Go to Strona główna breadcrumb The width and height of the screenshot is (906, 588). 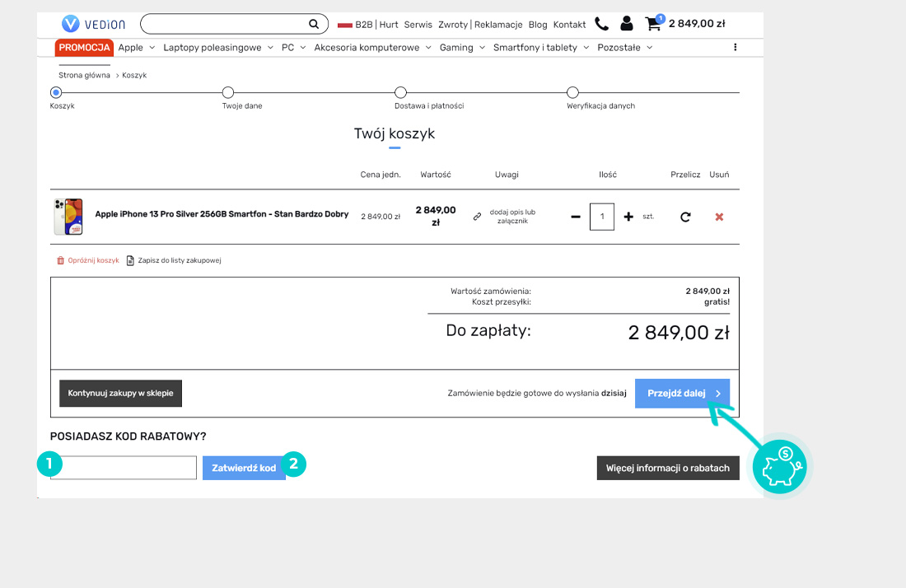click(84, 75)
